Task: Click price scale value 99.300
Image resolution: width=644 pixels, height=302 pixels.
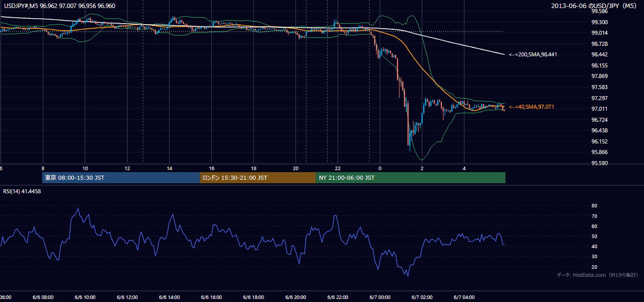Action: coord(599,22)
